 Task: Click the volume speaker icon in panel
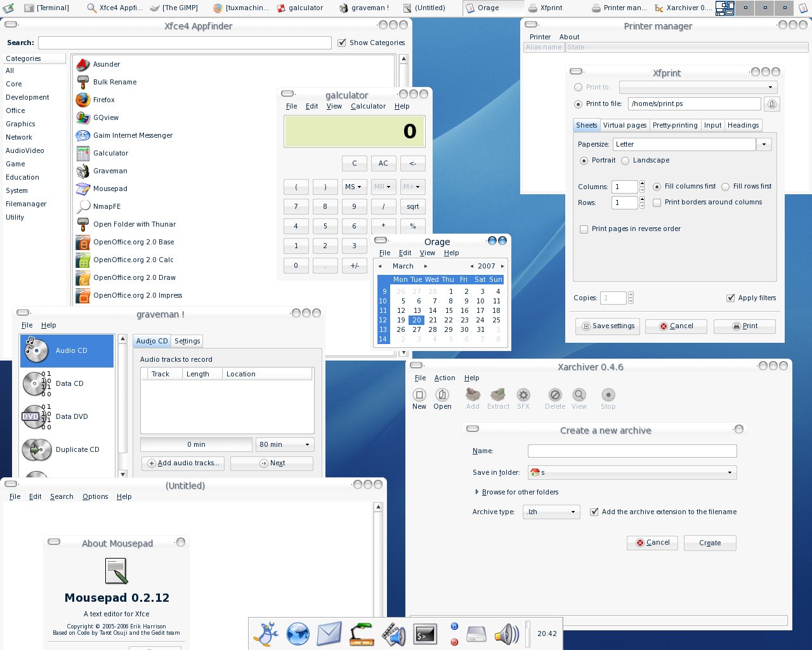pyautogui.click(x=506, y=633)
